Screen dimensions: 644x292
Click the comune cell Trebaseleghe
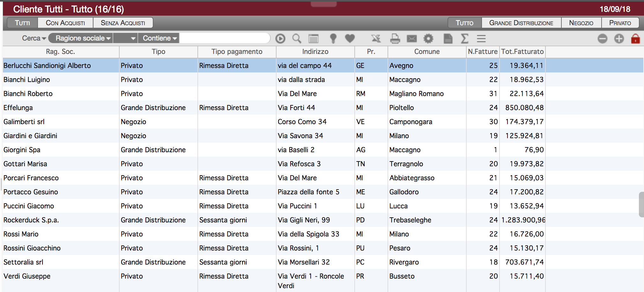410,220
